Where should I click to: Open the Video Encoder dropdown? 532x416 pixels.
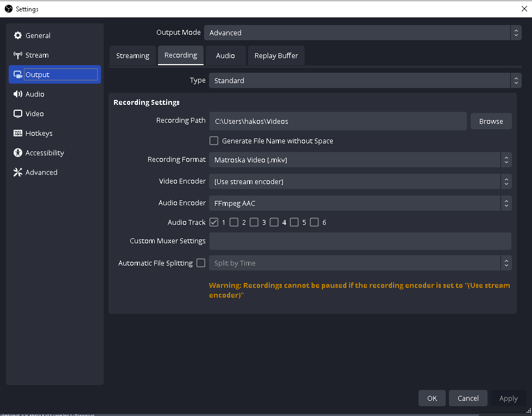pos(360,182)
